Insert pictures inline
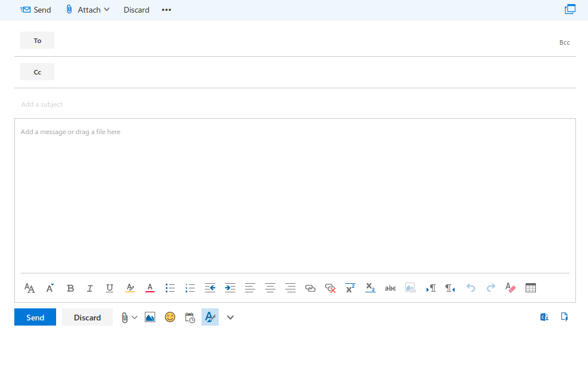The height and width of the screenshot is (368, 588). pyautogui.click(x=411, y=288)
